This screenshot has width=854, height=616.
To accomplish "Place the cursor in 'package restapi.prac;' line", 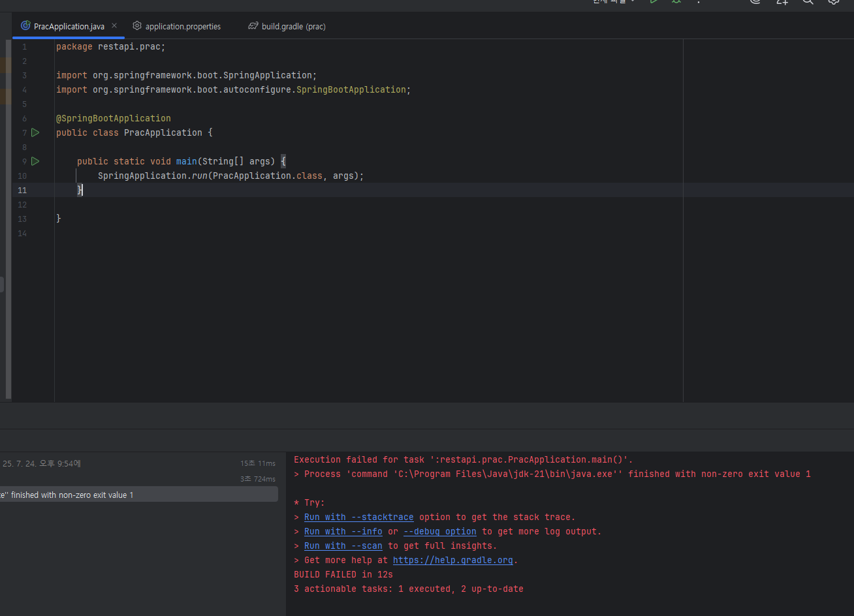I will pos(111,46).
